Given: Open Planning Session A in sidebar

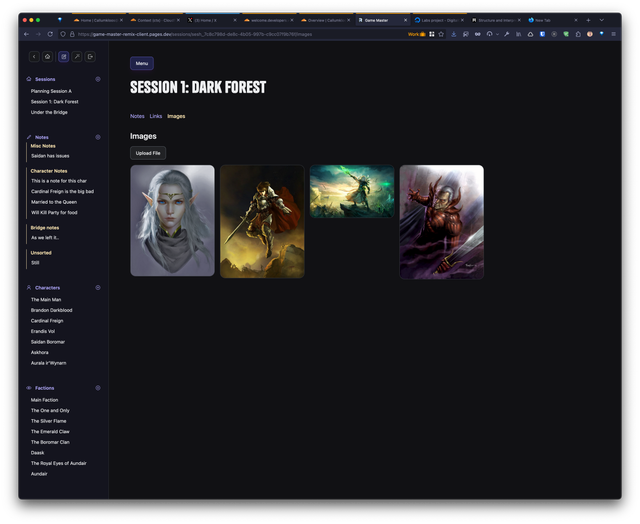Looking at the screenshot, I should coord(51,91).
